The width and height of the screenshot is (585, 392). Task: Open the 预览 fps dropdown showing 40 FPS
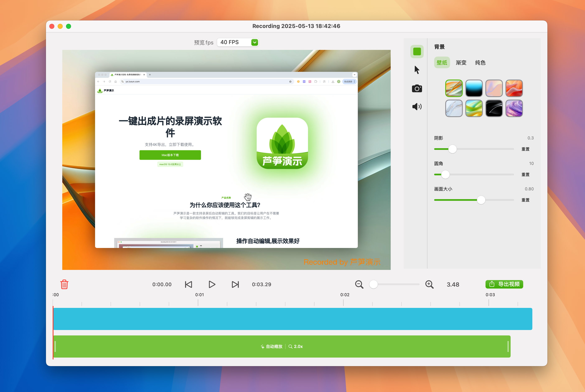point(238,42)
